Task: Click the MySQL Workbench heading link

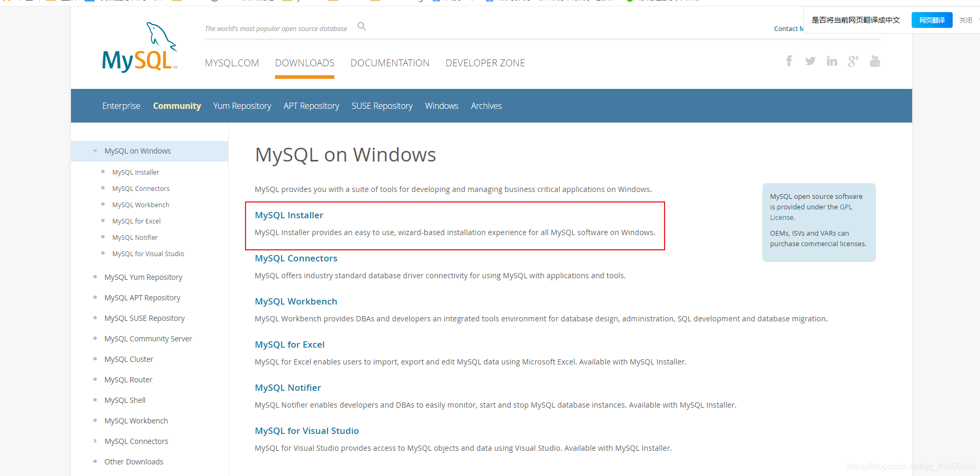Action: 296,301
